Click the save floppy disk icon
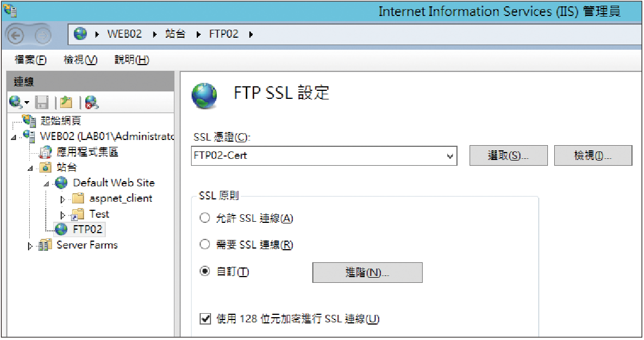644x340 pixels. coord(42,102)
